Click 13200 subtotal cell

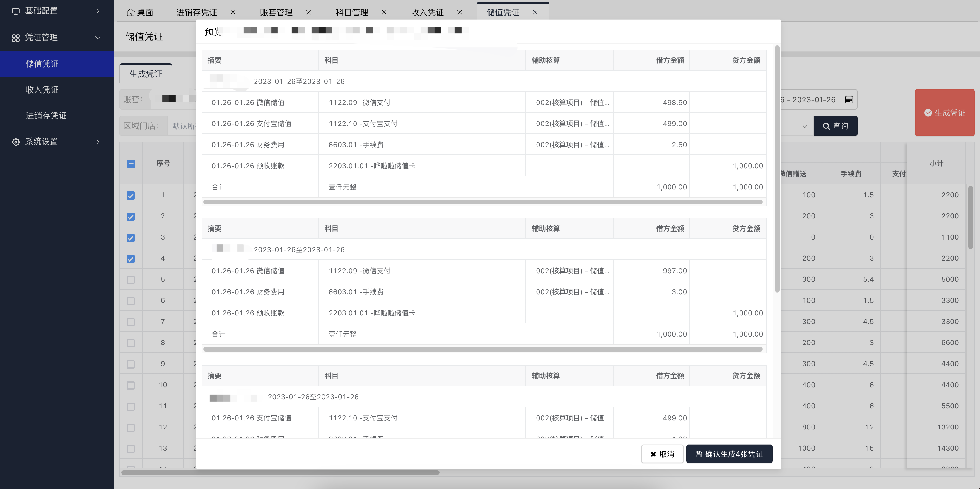[936, 427]
